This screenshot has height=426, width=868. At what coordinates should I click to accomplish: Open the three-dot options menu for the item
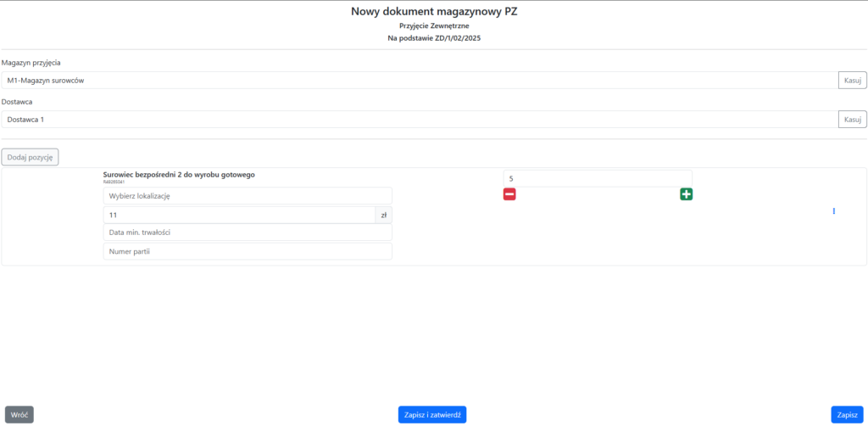click(834, 211)
